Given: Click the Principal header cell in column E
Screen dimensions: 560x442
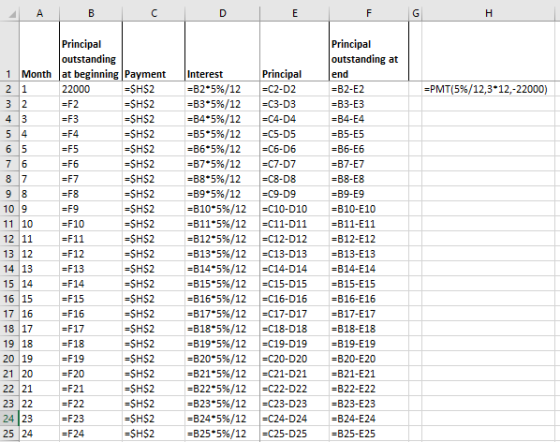Looking at the screenshot, I should [x=294, y=51].
